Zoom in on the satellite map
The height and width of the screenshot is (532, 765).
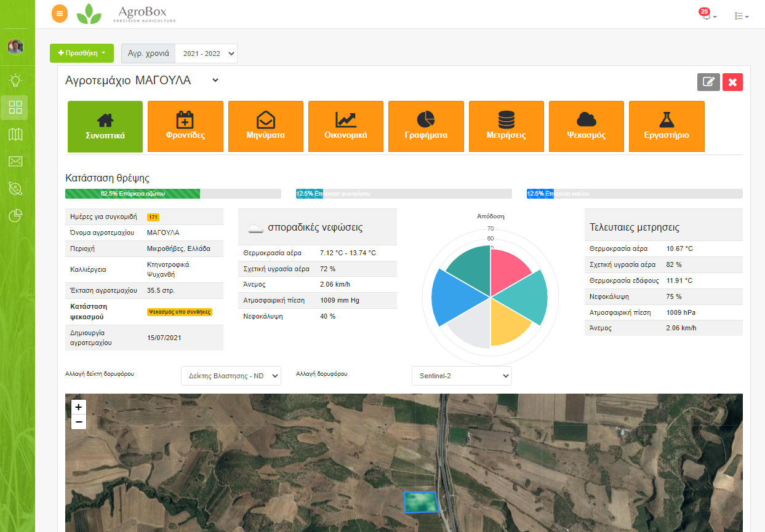(78, 407)
